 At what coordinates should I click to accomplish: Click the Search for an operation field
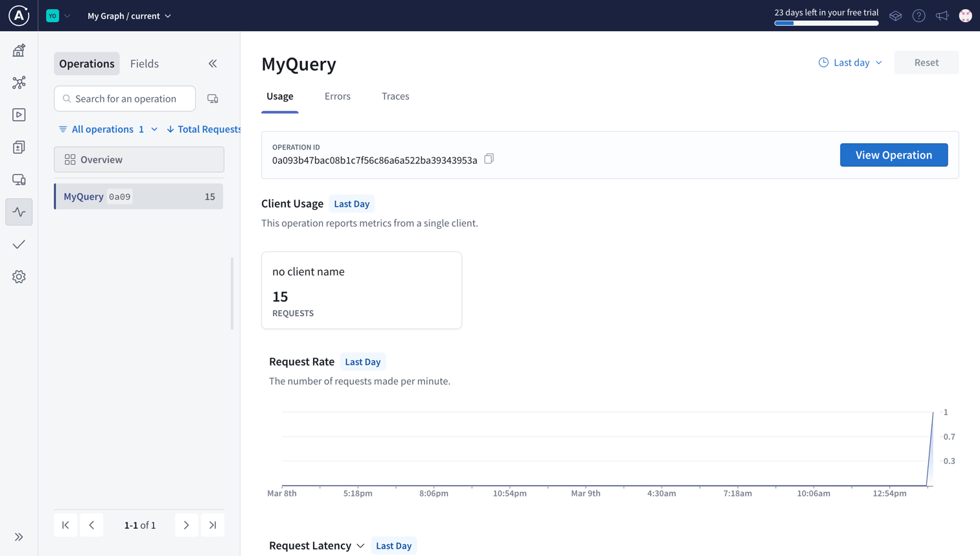[125, 98]
